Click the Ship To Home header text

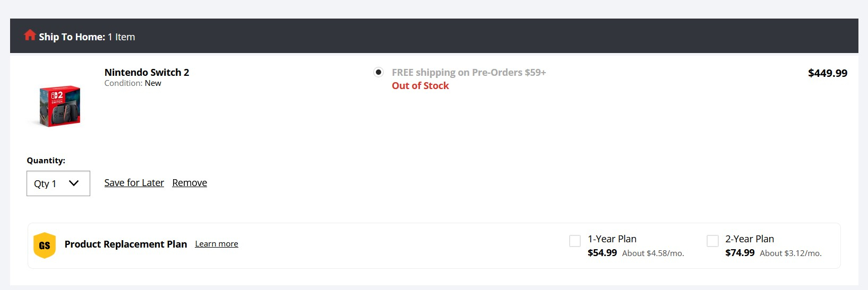click(x=72, y=37)
